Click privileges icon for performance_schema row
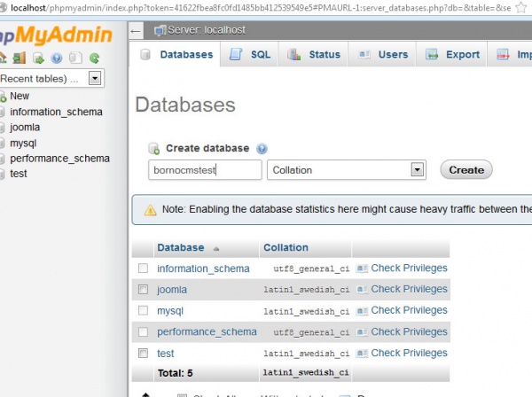Image resolution: width=532 pixels, height=397 pixels. 362,332
